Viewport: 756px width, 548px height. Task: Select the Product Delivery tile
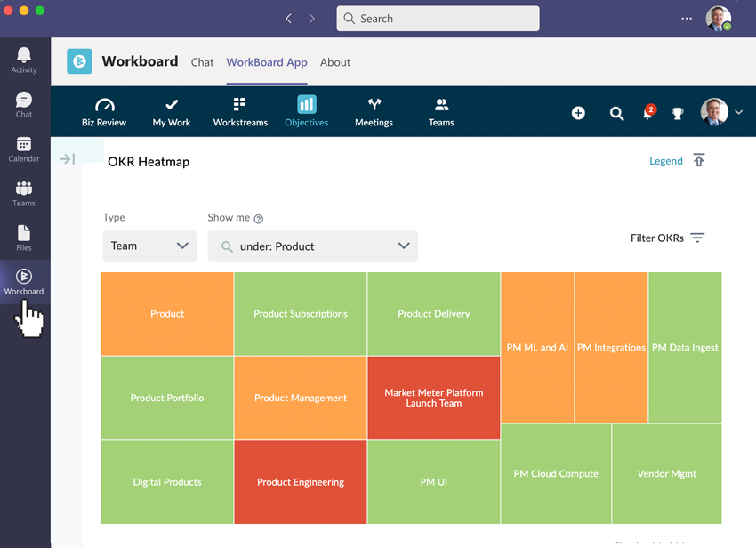tap(434, 314)
